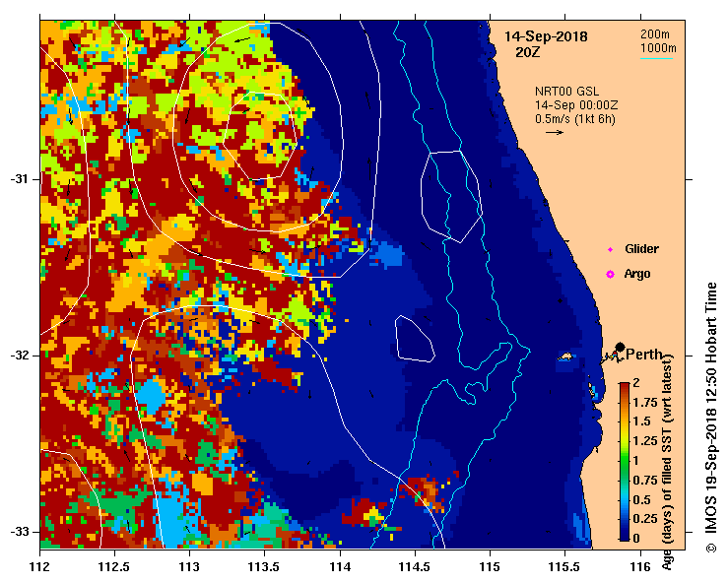
Task: Click the 20Z time label
Action: pyautogui.click(x=527, y=52)
